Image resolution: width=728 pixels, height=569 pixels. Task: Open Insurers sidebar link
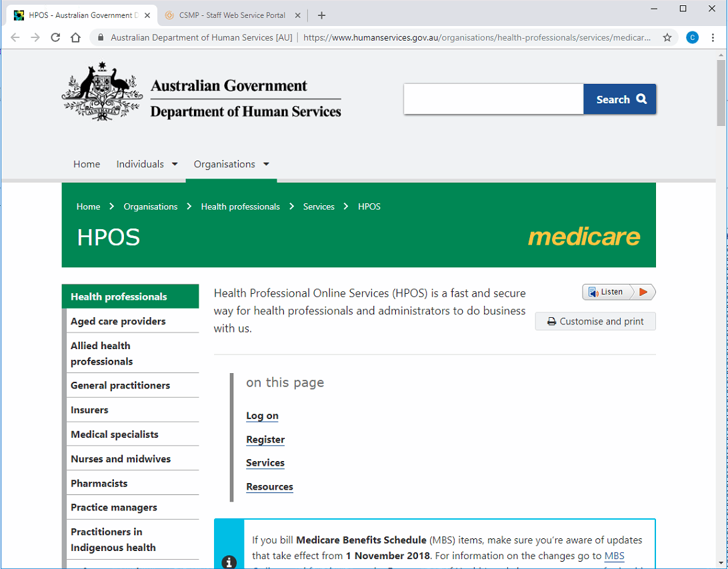tap(89, 410)
